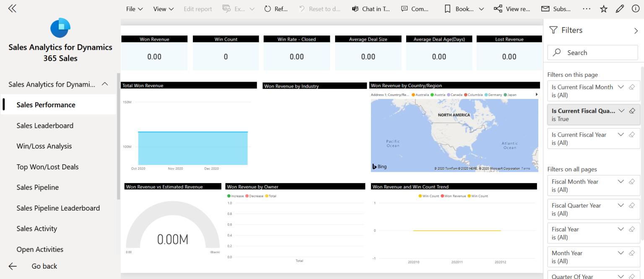Open the Comments toolbar item
644x279 pixels.
(414, 9)
